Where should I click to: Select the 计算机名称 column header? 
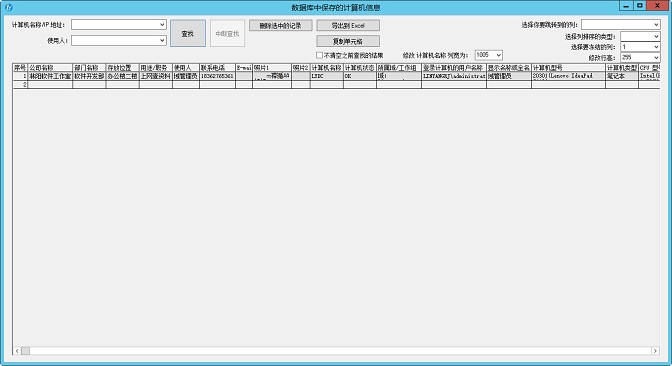tap(327, 68)
